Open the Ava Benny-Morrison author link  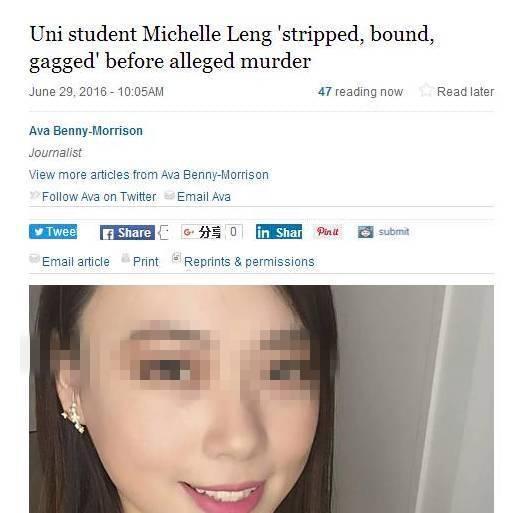[86, 131]
